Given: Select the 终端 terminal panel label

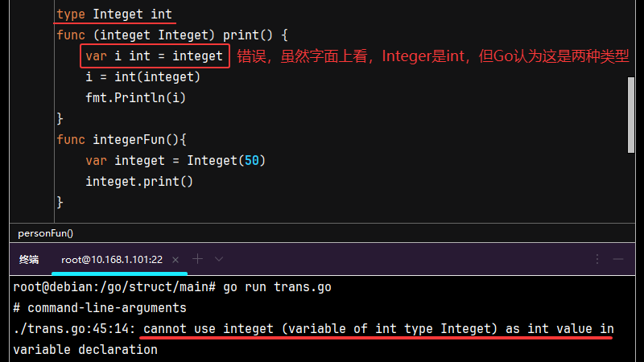Looking at the screenshot, I should tap(29, 260).
